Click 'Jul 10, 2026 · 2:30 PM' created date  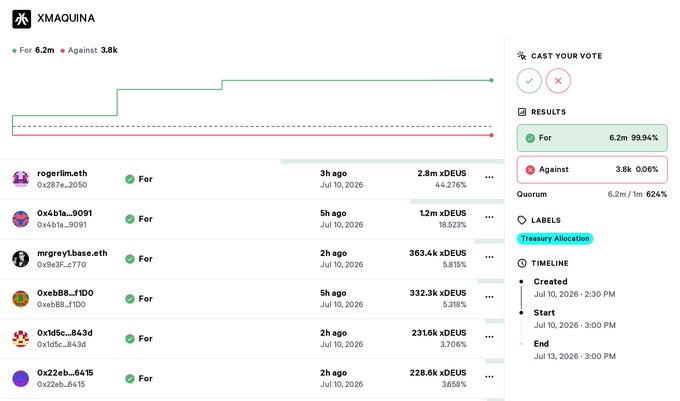575,294
